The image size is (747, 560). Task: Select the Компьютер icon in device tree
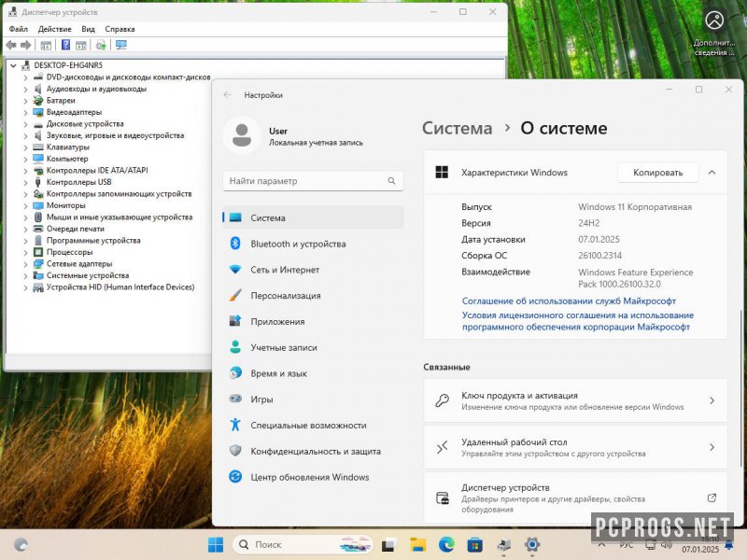coord(38,159)
